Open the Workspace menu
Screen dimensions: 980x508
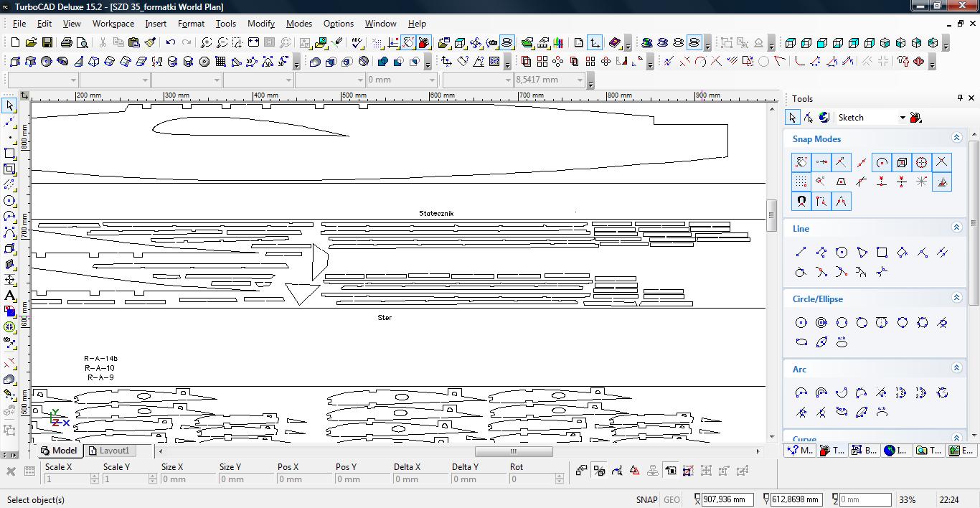(113, 24)
